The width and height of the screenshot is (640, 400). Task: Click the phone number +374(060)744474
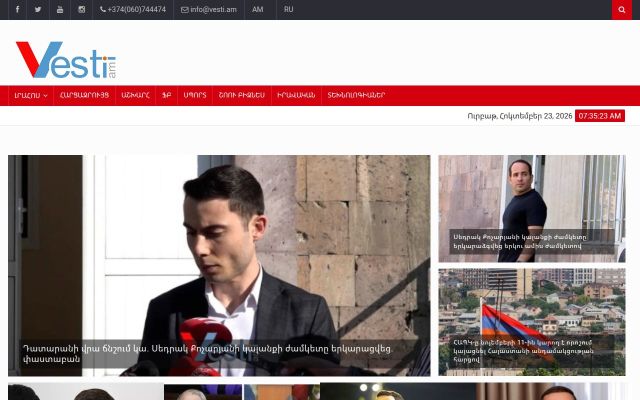(133, 9)
